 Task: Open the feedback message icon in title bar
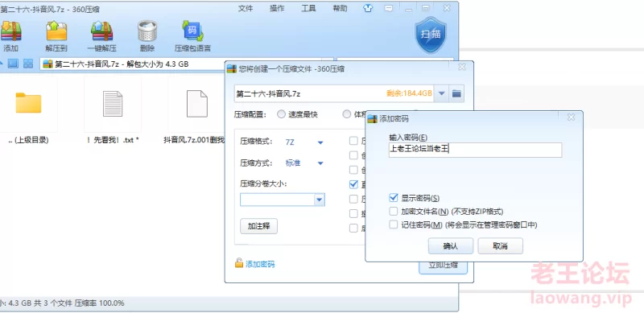click(x=389, y=8)
